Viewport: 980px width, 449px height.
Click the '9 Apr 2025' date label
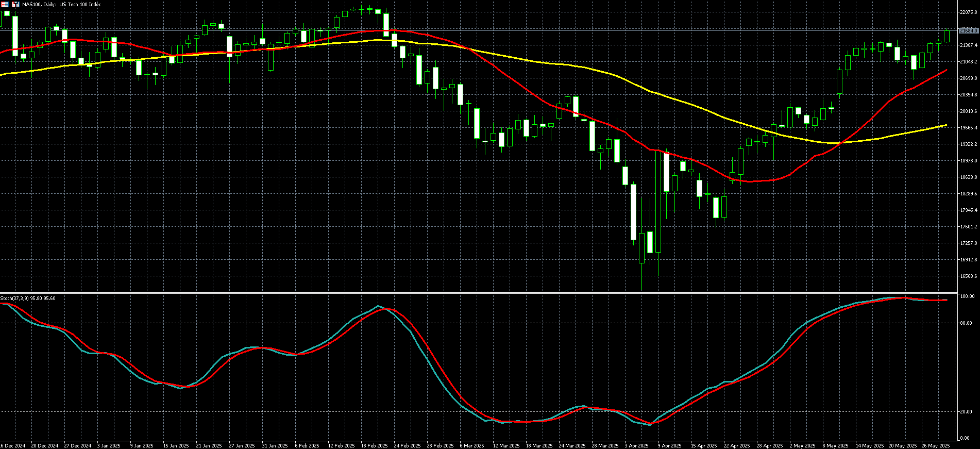[670, 446]
